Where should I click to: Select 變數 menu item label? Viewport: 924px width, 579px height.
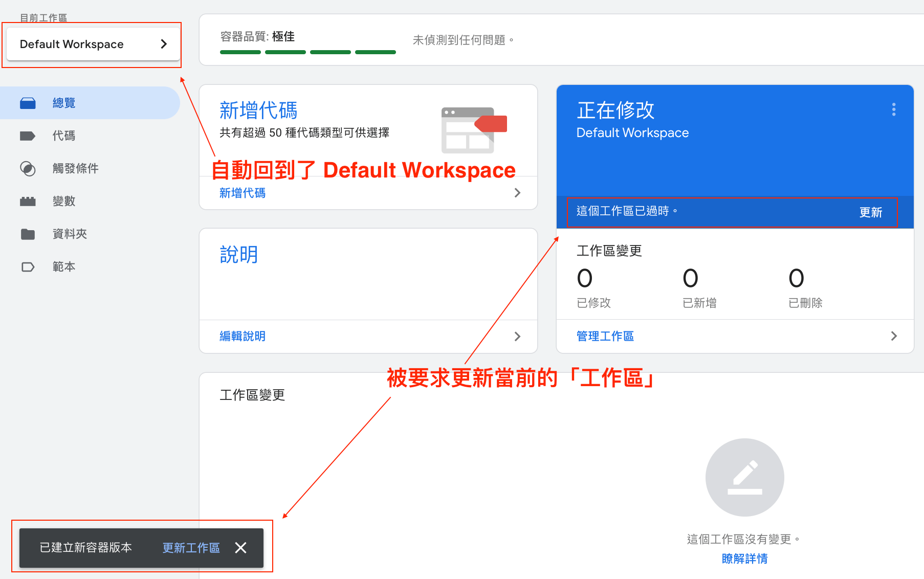tap(64, 202)
